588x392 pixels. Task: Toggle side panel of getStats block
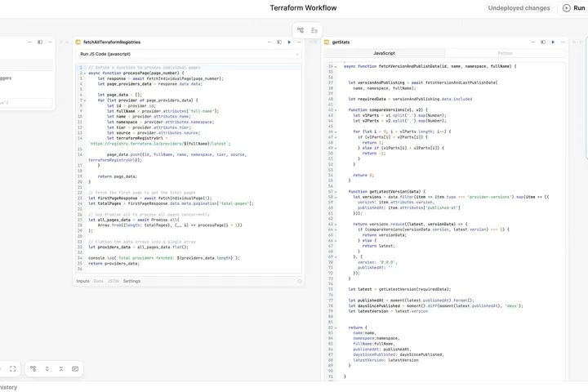543,42
